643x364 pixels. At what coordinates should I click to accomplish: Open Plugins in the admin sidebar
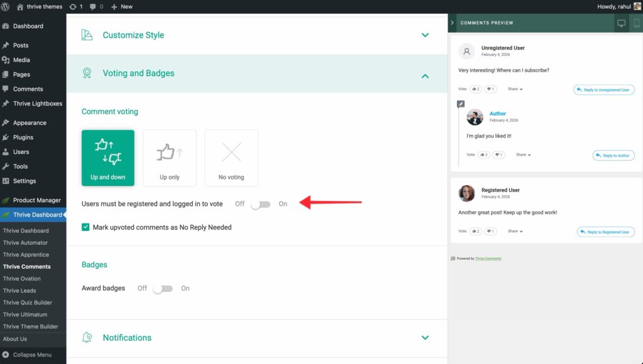tap(23, 137)
